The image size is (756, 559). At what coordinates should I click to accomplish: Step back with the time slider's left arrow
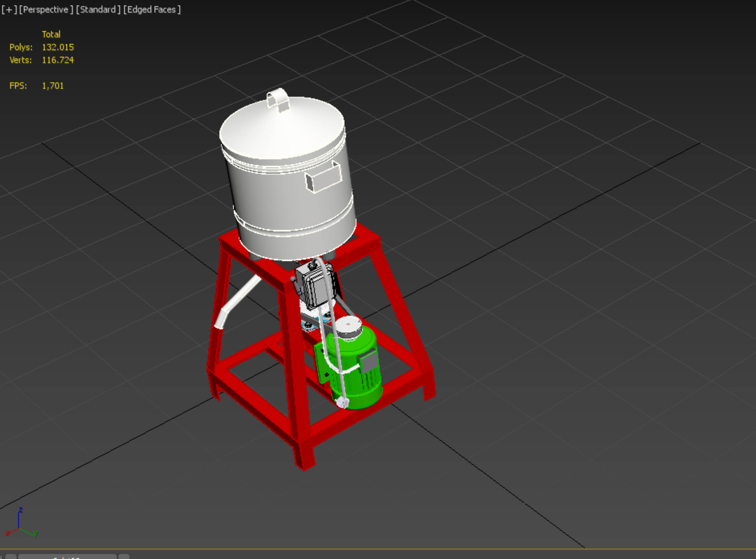click(x=11, y=557)
